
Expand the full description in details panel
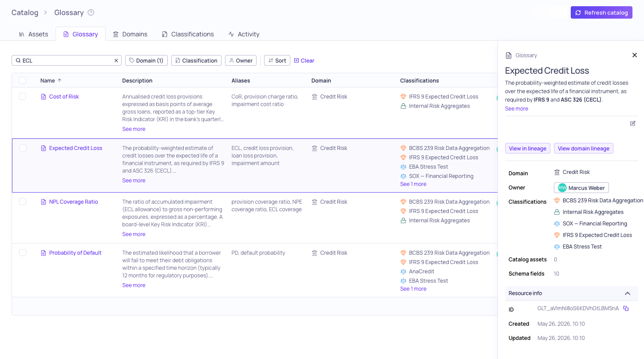click(517, 109)
